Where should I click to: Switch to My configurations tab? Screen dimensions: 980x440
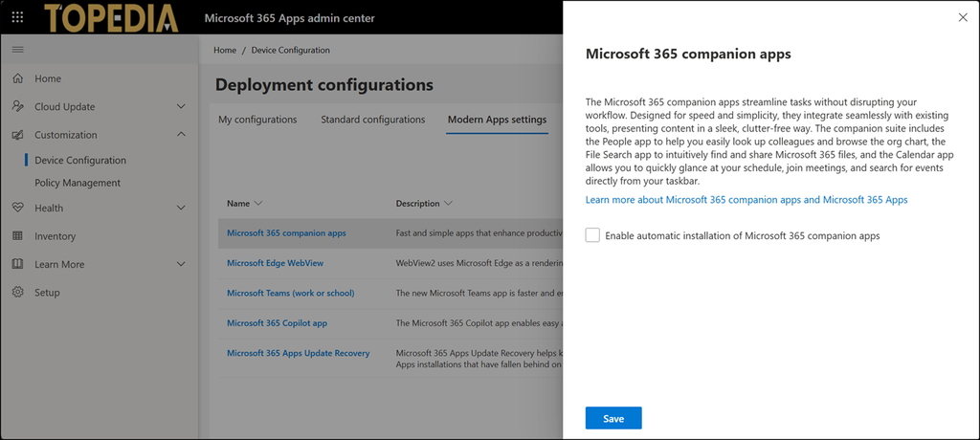click(x=257, y=120)
